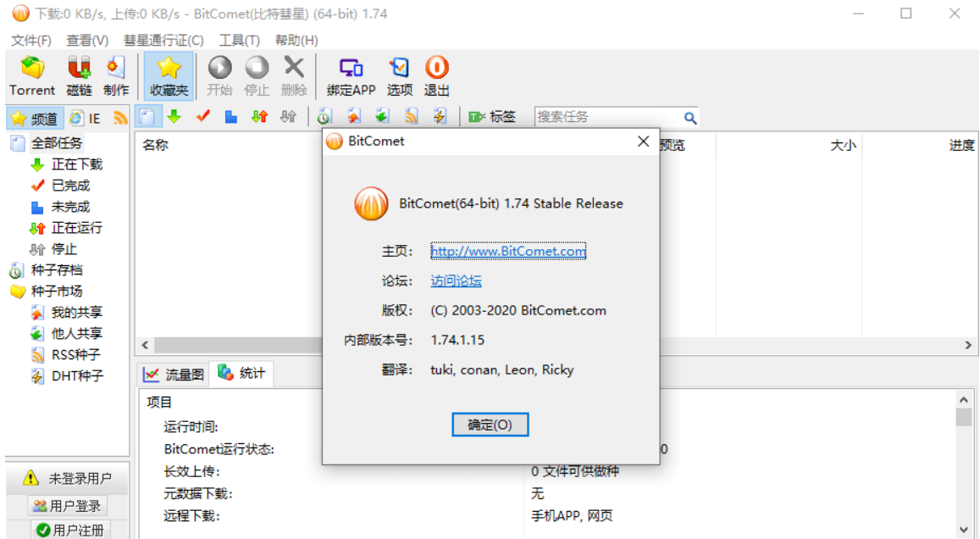
Task: Select 正在下载 in the sidebar tree
Action: [x=77, y=164]
